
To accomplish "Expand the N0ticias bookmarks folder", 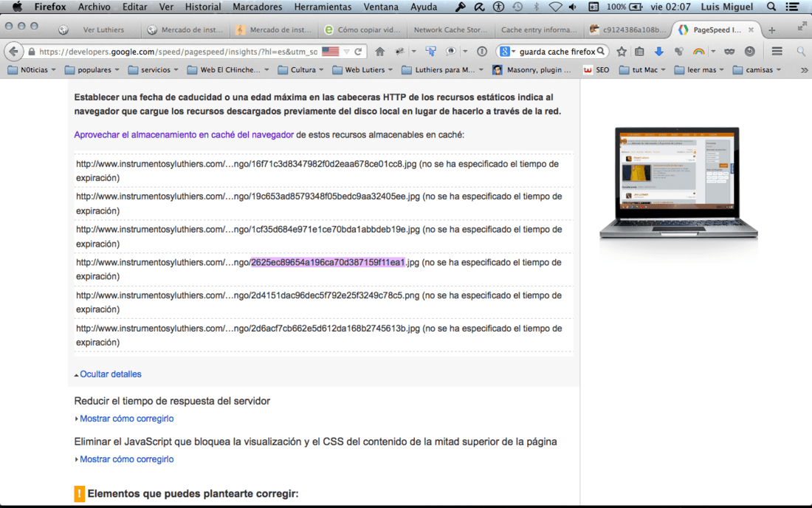I will [x=32, y=70].
